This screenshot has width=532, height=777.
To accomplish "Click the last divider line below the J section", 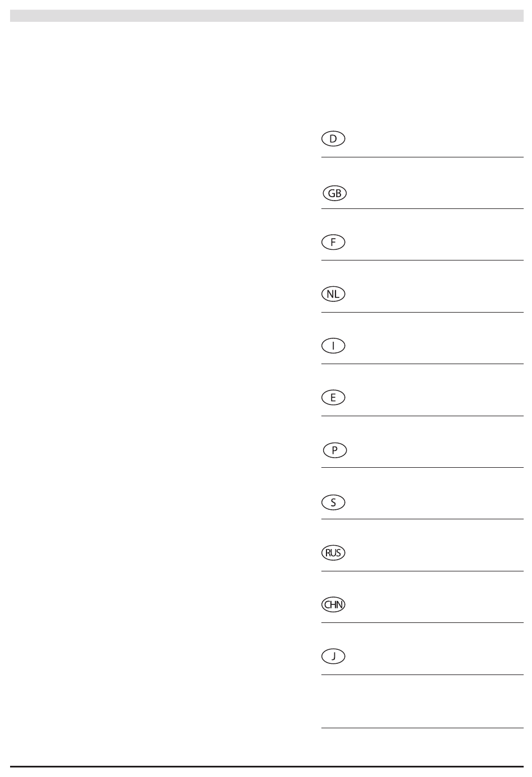I will 422,728.
